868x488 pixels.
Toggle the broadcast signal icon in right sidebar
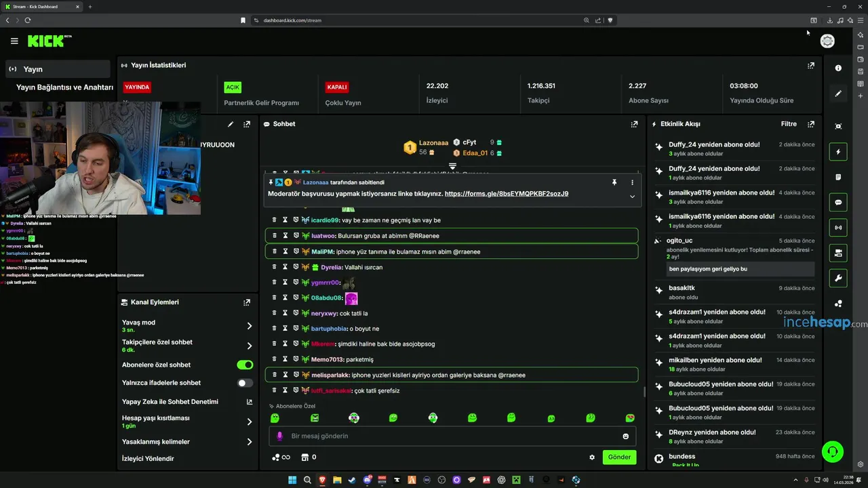(x=838, y=227)
